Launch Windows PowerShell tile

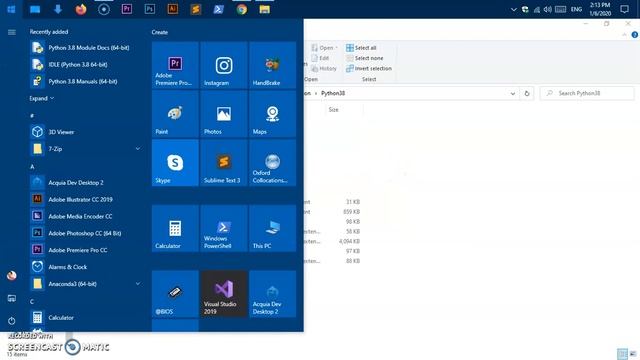[224, 228]
